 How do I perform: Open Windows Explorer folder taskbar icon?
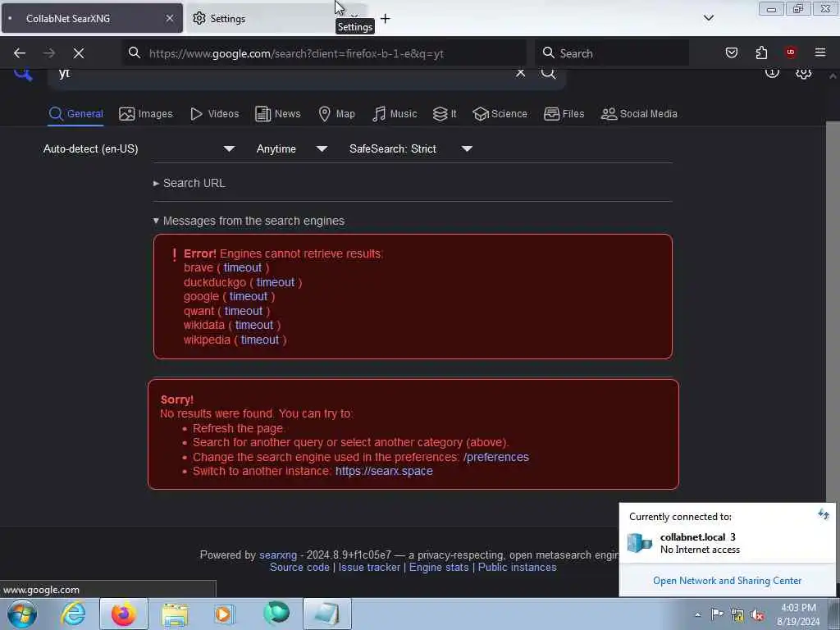[x=175, y=614]
